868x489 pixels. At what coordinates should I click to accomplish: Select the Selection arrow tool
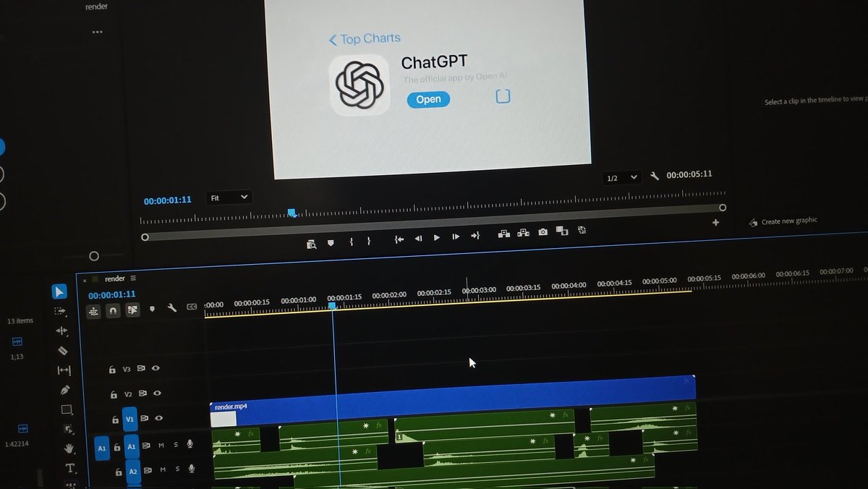click(59, 292)
